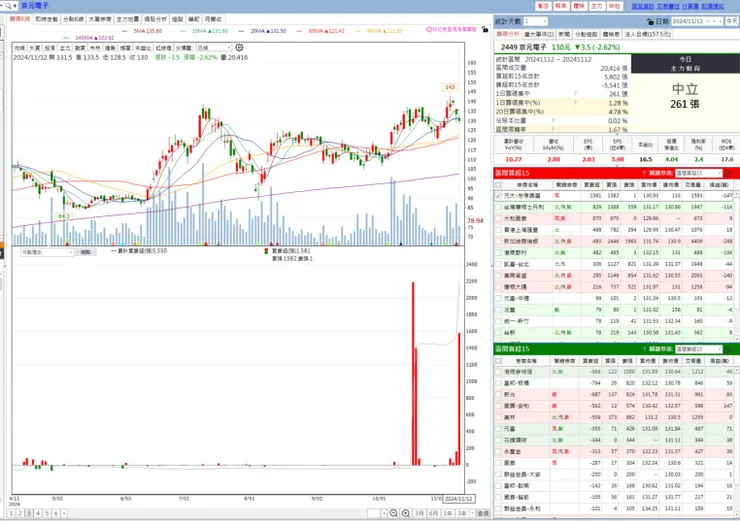This screenshot has width=740, height=521.
Task: Switch to the 分點K線 tab
Action: click(73, 19)
